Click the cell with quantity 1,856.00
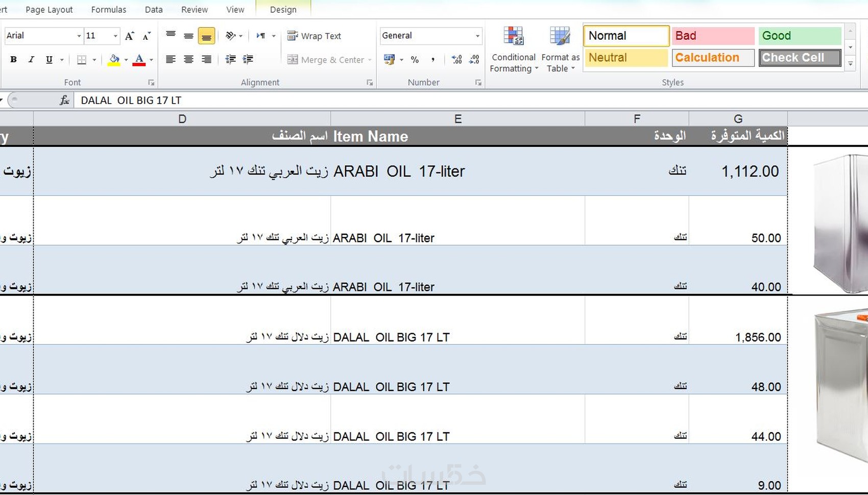Viewport: 868px width, 495px height. point(738,320)
